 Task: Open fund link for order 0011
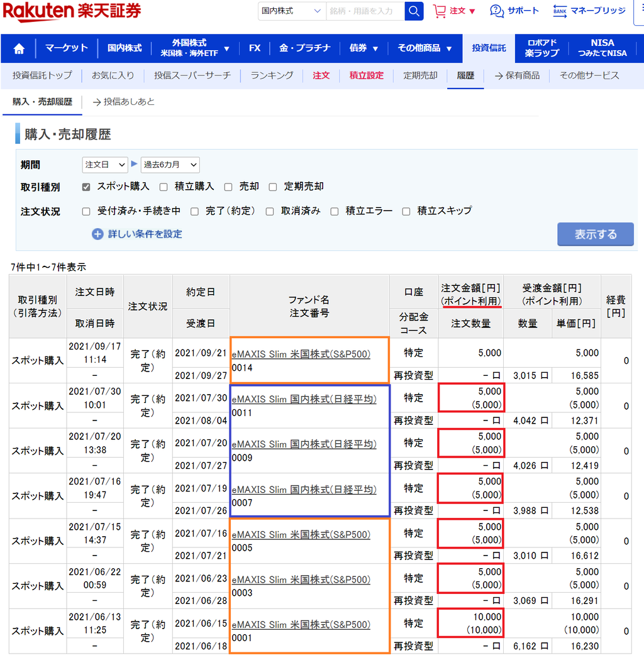tap(304, 399)
